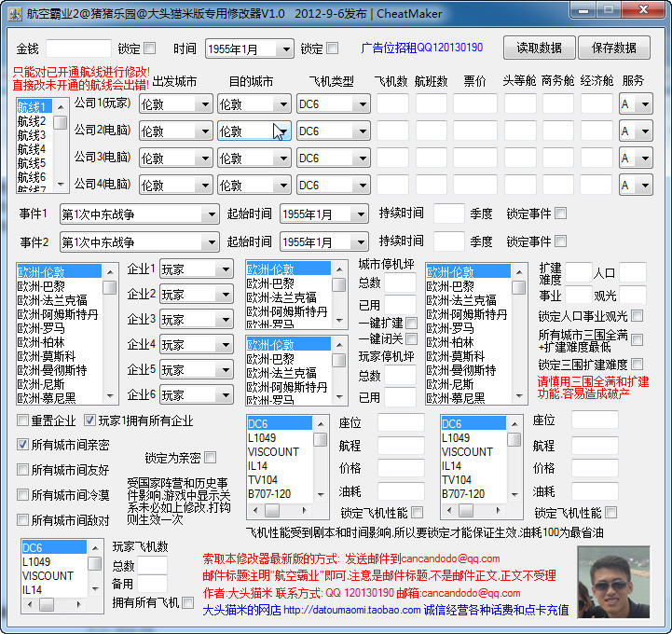This screenshot has height=634, width=672.
Task: Toggle the 锁定 checkbox next to 时间
Action: [x=332, y=48]
